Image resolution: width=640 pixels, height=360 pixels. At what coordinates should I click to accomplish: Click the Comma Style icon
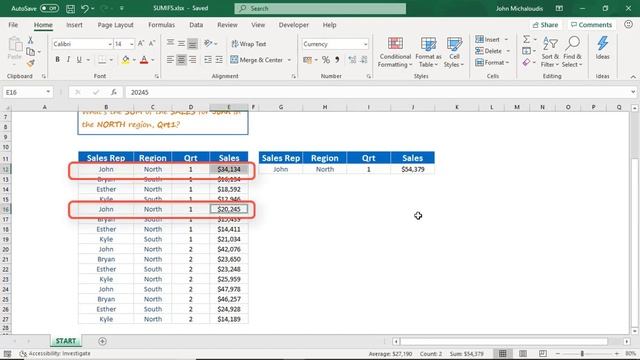coord(337,60)
